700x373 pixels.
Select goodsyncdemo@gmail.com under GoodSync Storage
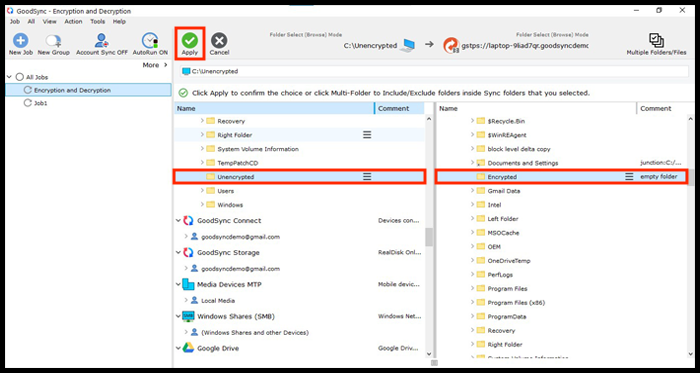240,269
